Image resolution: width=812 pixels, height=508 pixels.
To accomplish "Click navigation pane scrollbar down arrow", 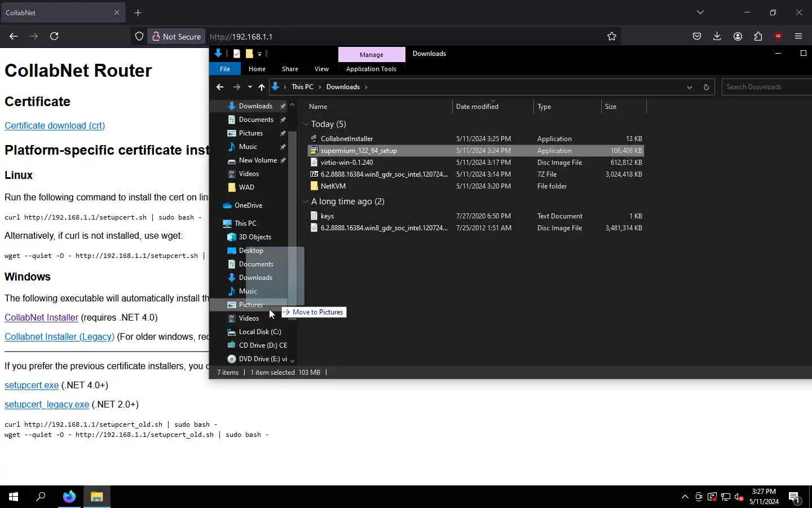I will coord(292,360).
